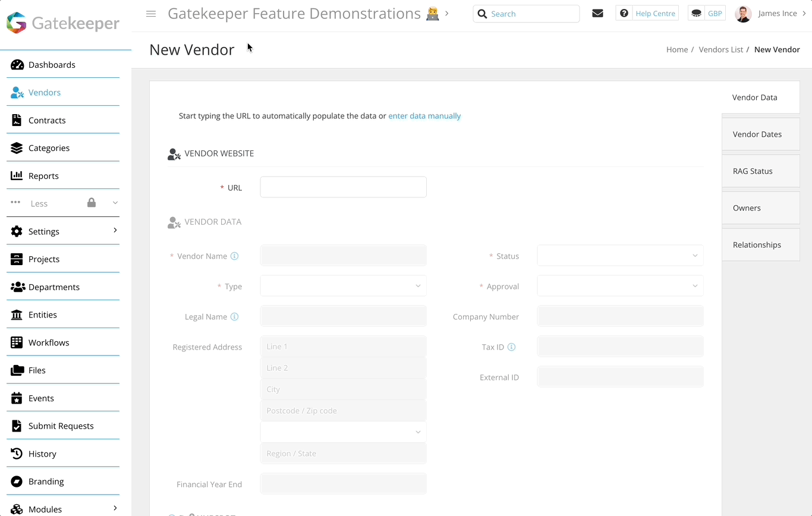The height and width of the screenshot is (516, 812).
Task: Click inside the URL input field
Action: (343, 187)
